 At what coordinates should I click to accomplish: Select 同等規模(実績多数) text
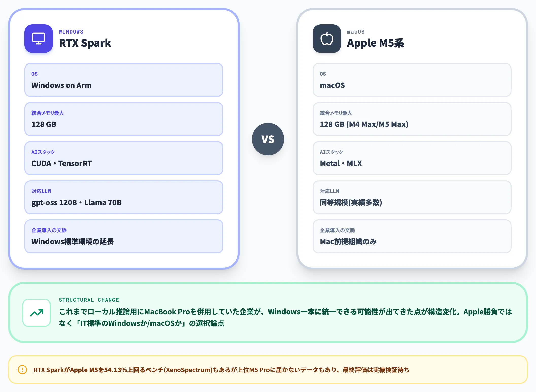[x=351, y=202]
